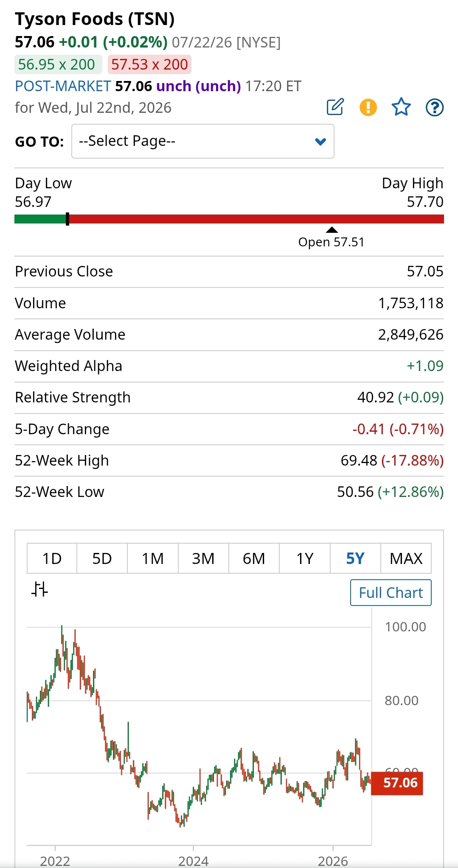Choose the 1Y chart period
The width and height of the screenshot is (458, 868).
(305, 558)
